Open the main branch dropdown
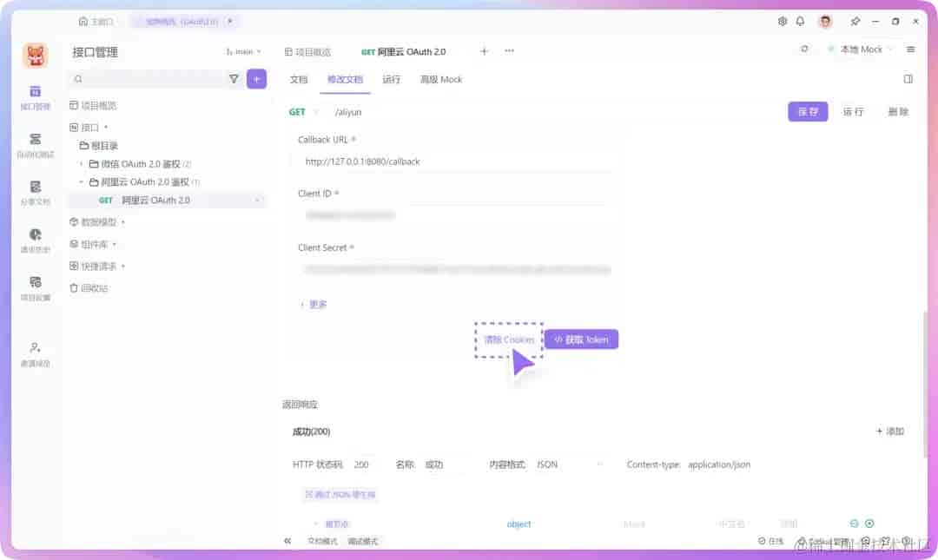 tap(243, 52)
